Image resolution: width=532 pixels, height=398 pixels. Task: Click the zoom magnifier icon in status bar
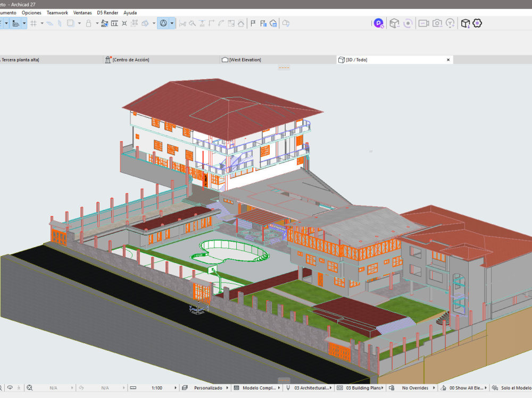[29, 388]
